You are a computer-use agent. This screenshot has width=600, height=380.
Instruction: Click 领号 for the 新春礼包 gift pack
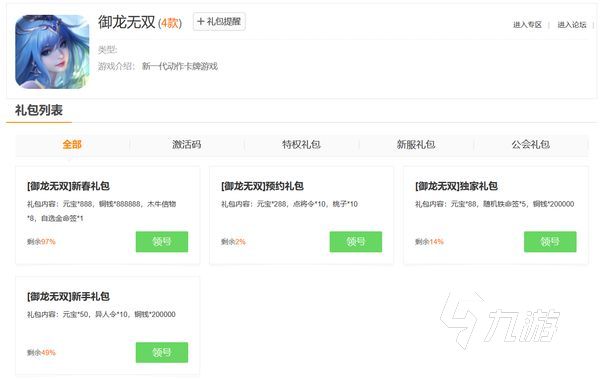pos(162,241)
